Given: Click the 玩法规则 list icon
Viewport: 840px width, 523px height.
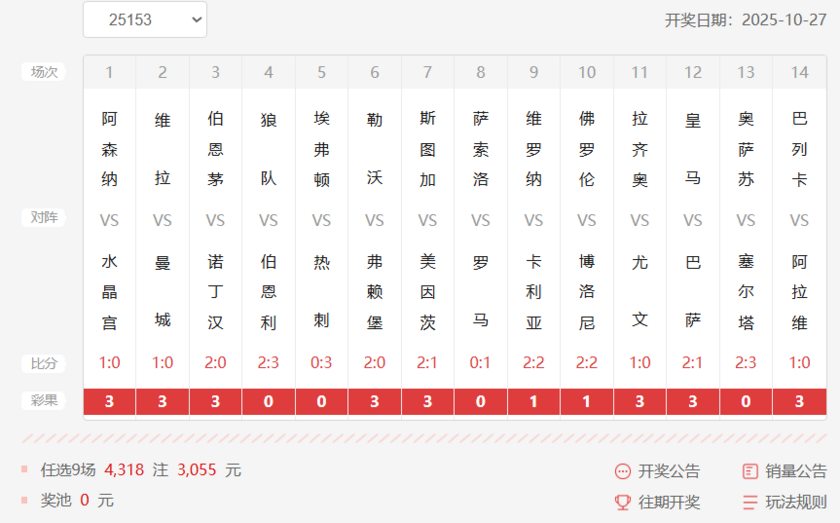Looking at the screenshot, I should point(750,502).
